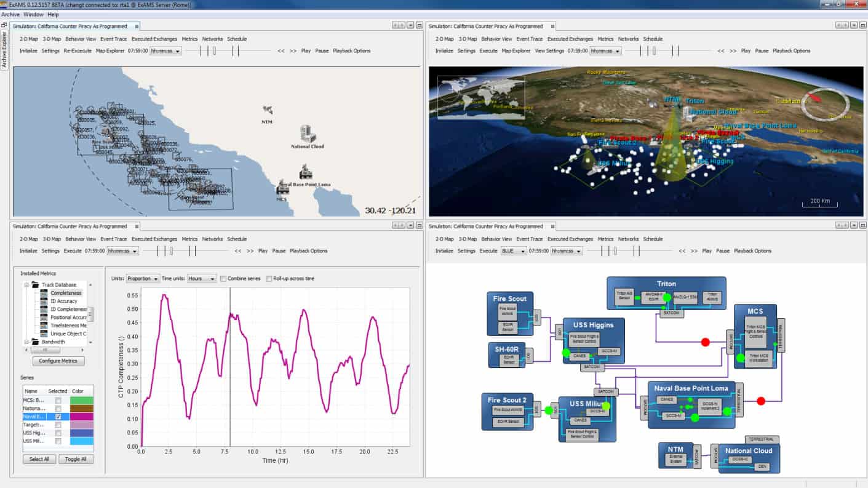Enable Roll-up across time checkbox

269,279
